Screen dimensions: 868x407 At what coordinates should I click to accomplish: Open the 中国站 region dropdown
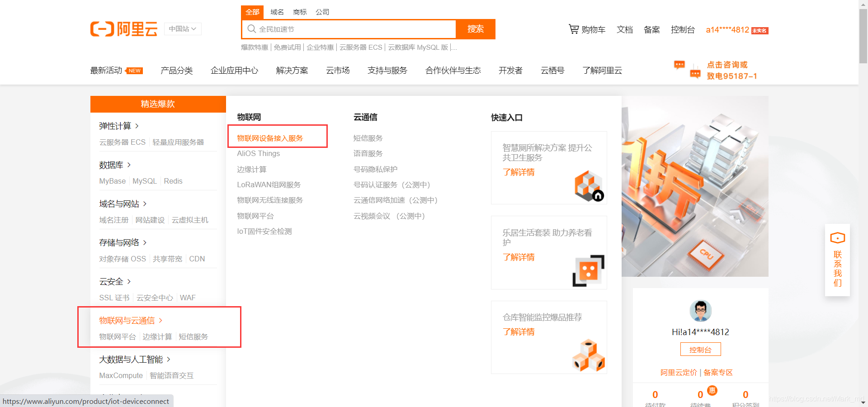[183, 29]
